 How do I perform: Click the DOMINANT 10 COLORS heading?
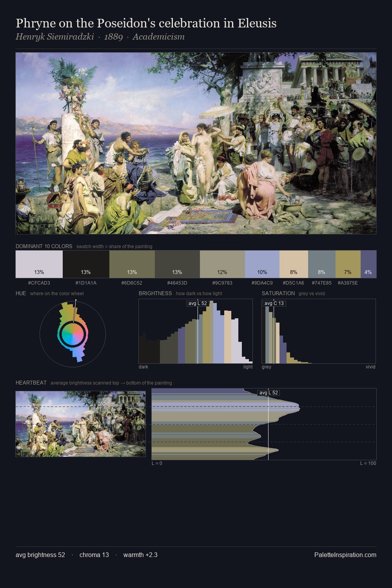coord(44,247)
